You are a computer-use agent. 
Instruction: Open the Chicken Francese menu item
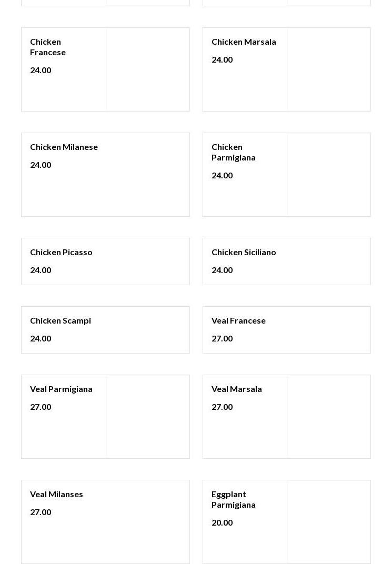[x=48, y=47]
